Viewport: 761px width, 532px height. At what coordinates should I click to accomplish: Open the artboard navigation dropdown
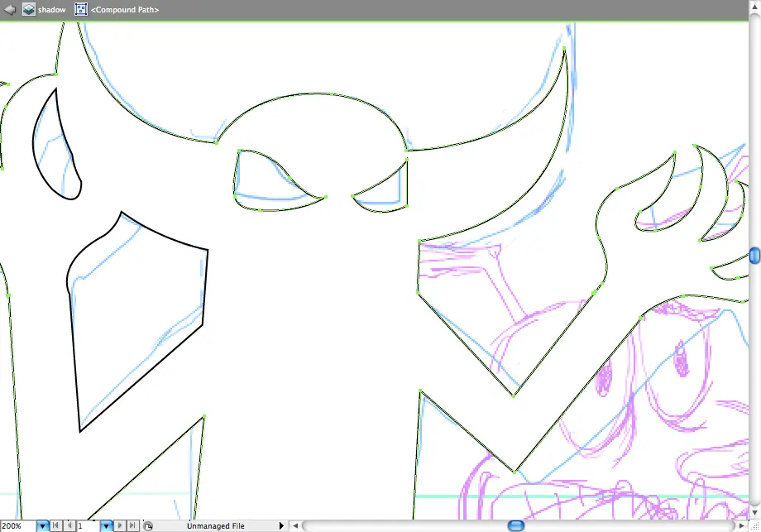pyautogui.click(x=106, y=525)
